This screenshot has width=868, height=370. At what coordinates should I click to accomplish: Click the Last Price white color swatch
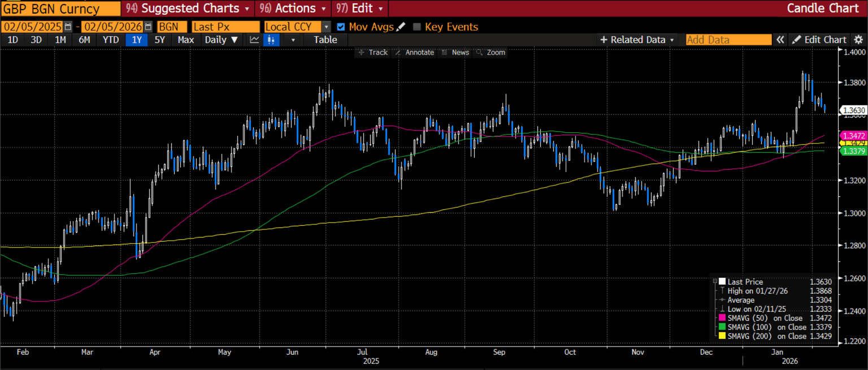(722, 281)
